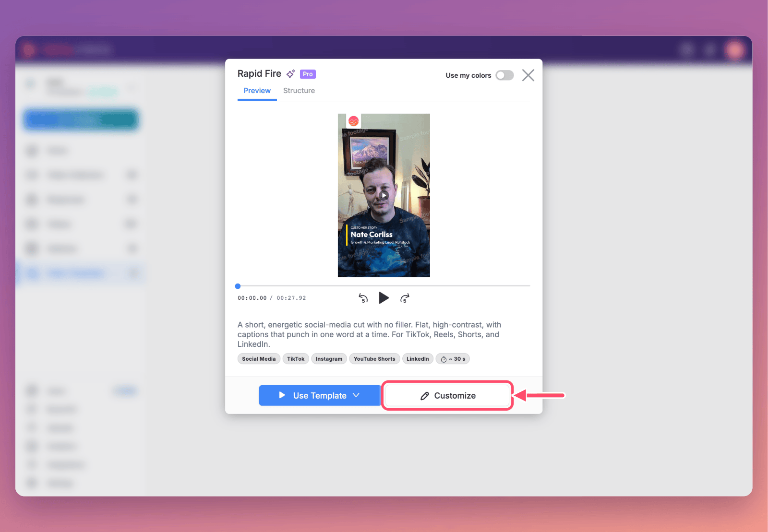Select the Social Media tag
Screen dimensions: 768x532
click(259, 359)
